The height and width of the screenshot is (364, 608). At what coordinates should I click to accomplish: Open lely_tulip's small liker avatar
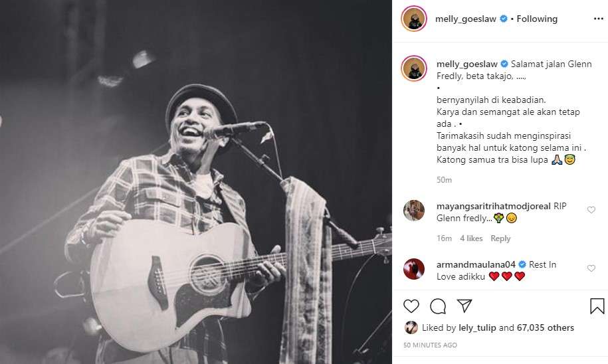412,327
